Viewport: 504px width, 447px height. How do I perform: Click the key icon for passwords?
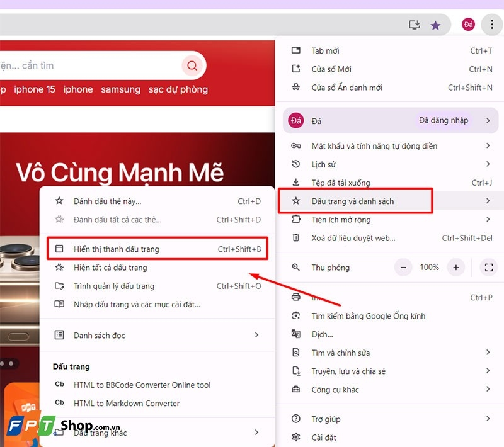[x=295, y=146]
